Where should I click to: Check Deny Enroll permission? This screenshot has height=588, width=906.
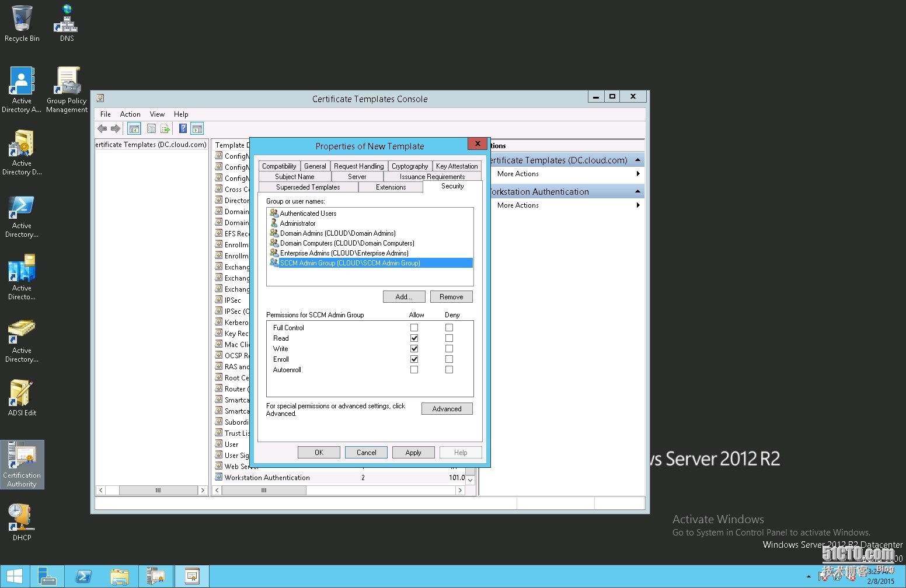point(449,359)
